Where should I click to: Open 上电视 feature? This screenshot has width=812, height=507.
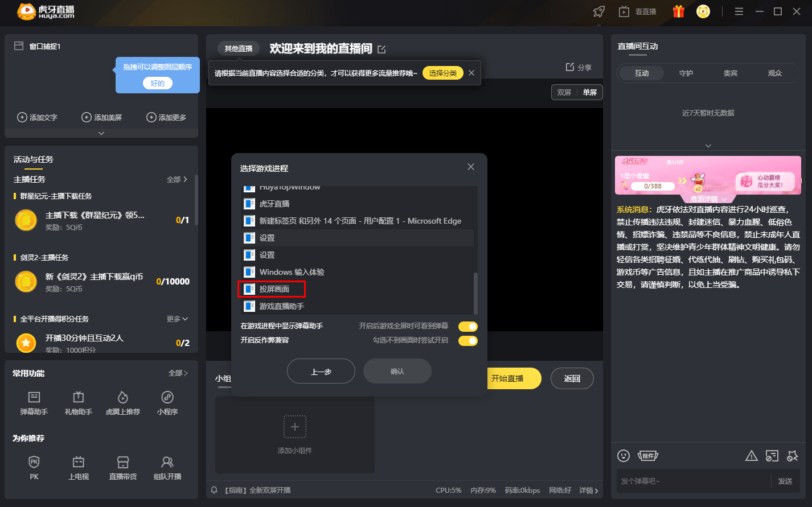pos(79,468)
